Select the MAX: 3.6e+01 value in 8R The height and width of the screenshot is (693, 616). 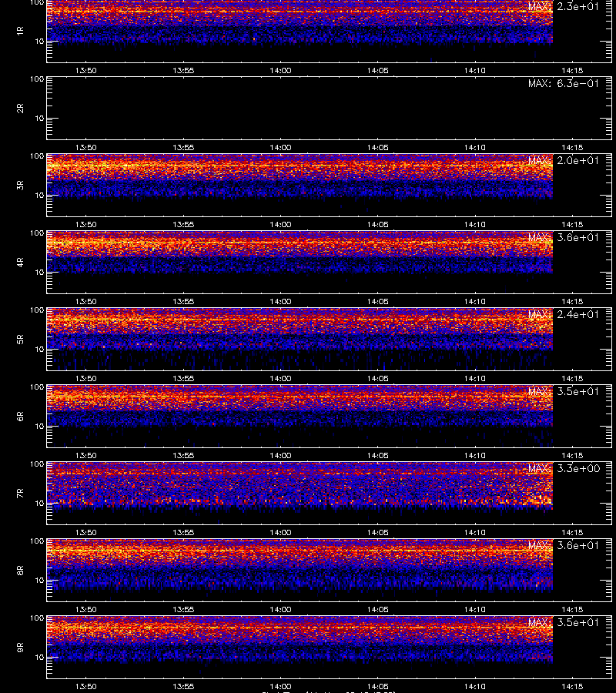(x=564, y=545)
